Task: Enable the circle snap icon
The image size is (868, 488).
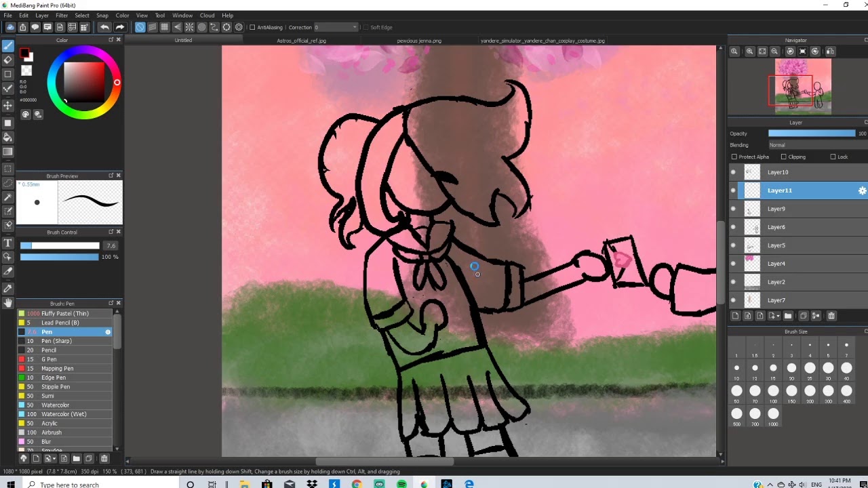Action: click(x=201, y=27)
